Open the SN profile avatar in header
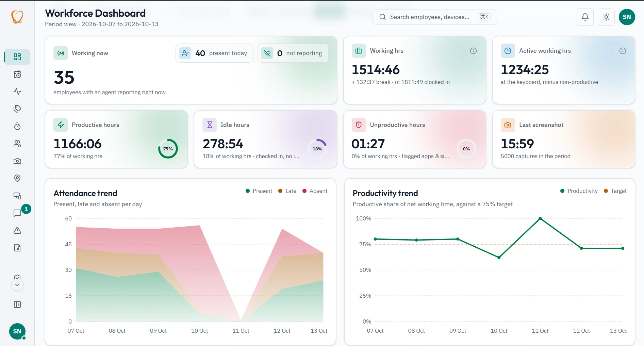 click(x=627, y=17)
